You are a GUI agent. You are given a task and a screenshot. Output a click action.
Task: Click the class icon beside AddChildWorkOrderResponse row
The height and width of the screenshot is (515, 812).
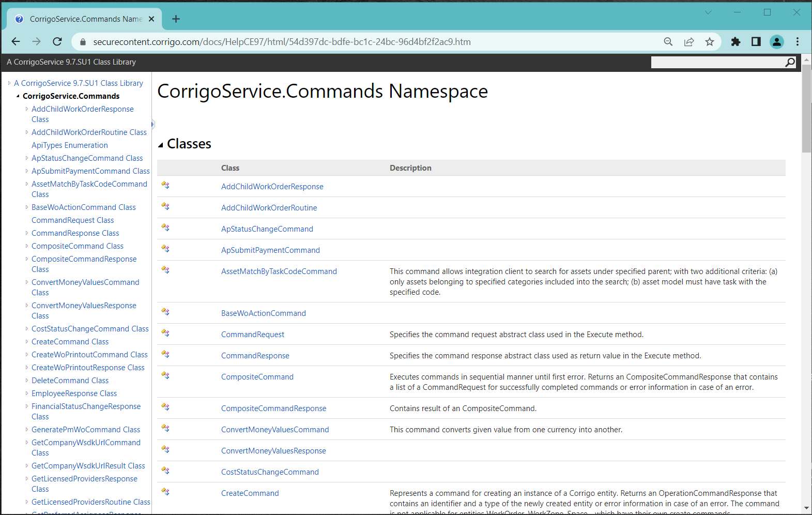(x=165, y=185)
